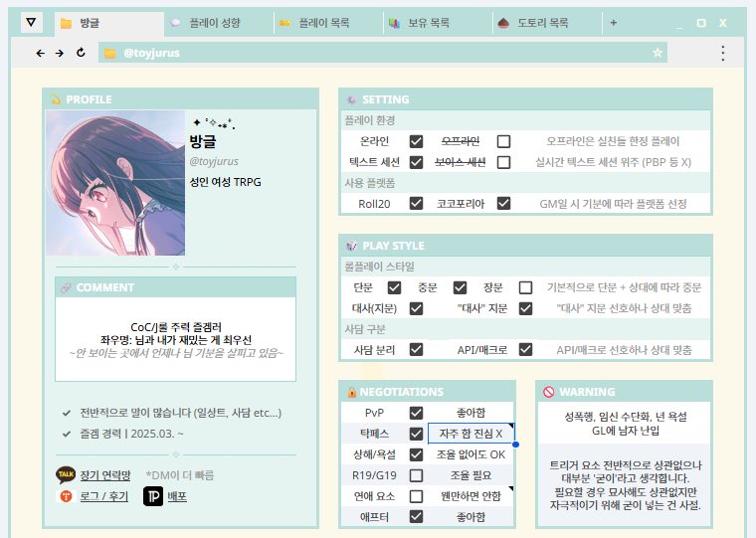This screenshot has width=756, height=538.
Task: Select the cell 조율 필요
Action: tap(472, 475)
